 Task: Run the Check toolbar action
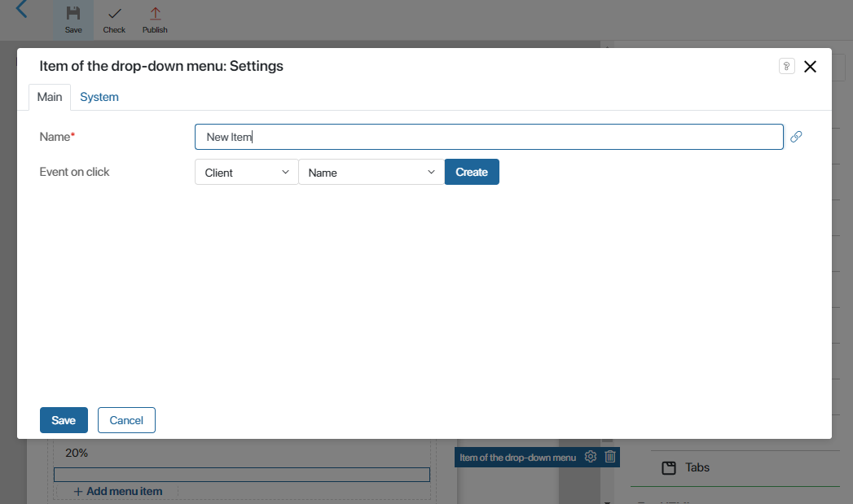[x=114, y=20]
